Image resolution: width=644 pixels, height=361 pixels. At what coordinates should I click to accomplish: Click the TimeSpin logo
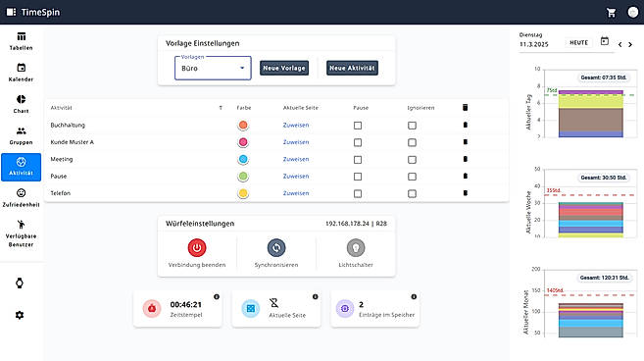tap(33, 13)
